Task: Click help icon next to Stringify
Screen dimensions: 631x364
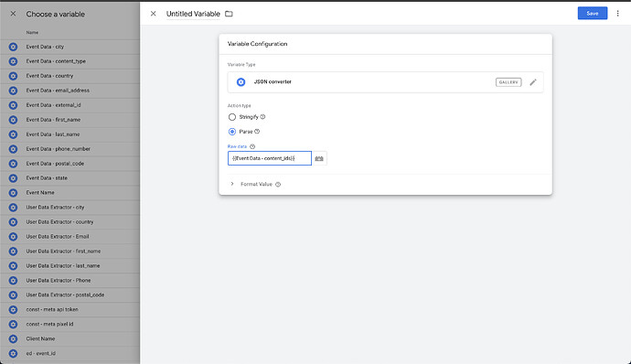Action: [x=262, y=117]
